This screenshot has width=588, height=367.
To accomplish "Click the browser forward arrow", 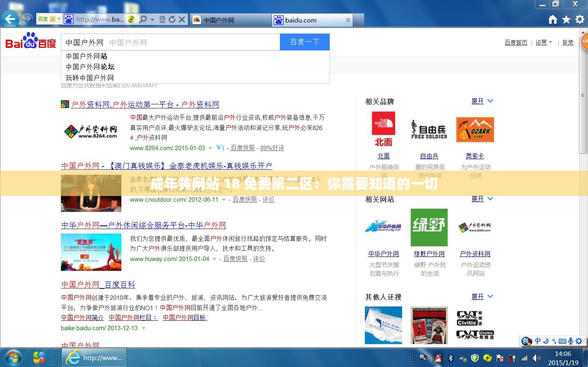I will 27,19.
